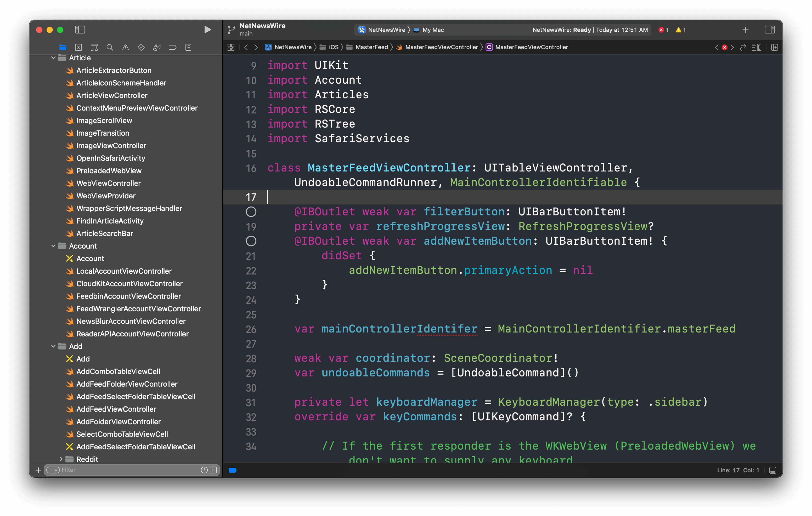812x516 pixels.
Task: Click the Run play button
Action: click(x=208, y=30)
